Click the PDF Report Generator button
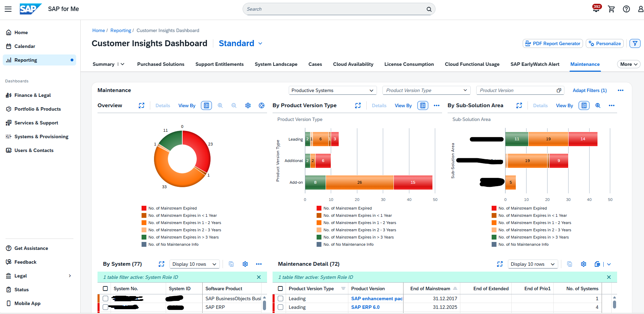Image resolution: width=644 pixels, height=314 pixels. tap(553, 43)
